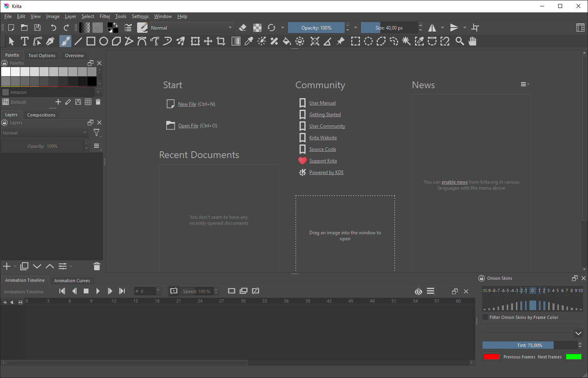Toggle the audio mute icon in timeline
Viewport: 588px width, 378px height.
[12, 302]
